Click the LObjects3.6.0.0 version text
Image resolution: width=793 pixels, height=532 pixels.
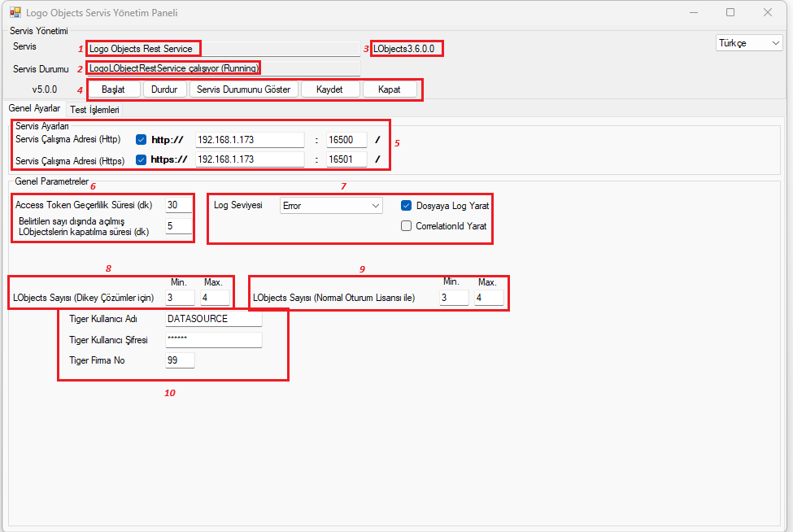click(403, 49)
